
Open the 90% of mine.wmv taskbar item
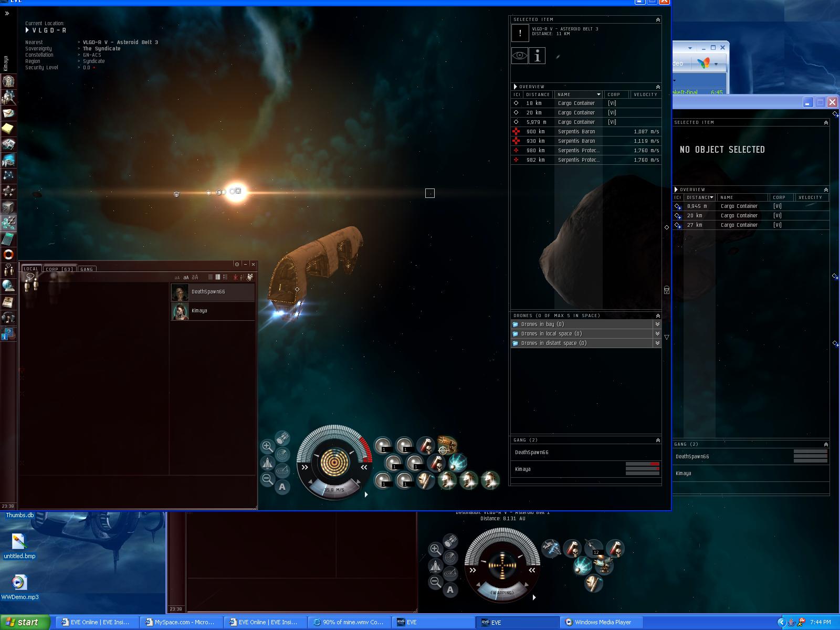pos(349,622)
